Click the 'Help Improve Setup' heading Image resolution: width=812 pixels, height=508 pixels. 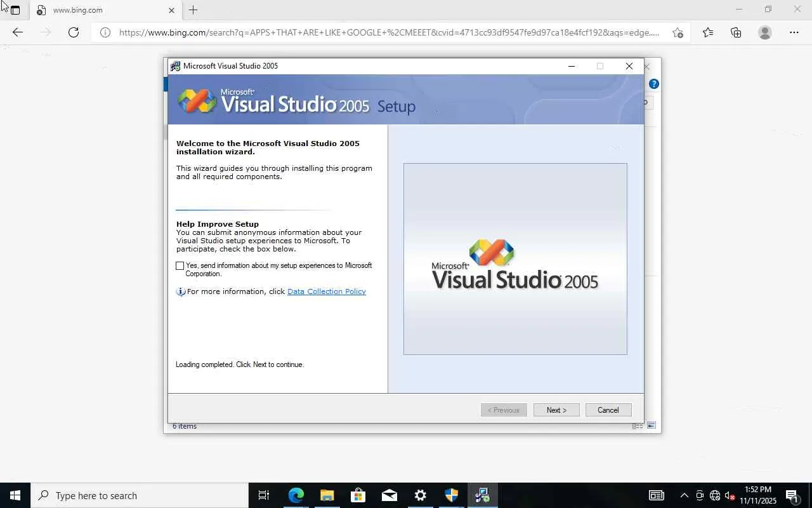tap(218, 224)
